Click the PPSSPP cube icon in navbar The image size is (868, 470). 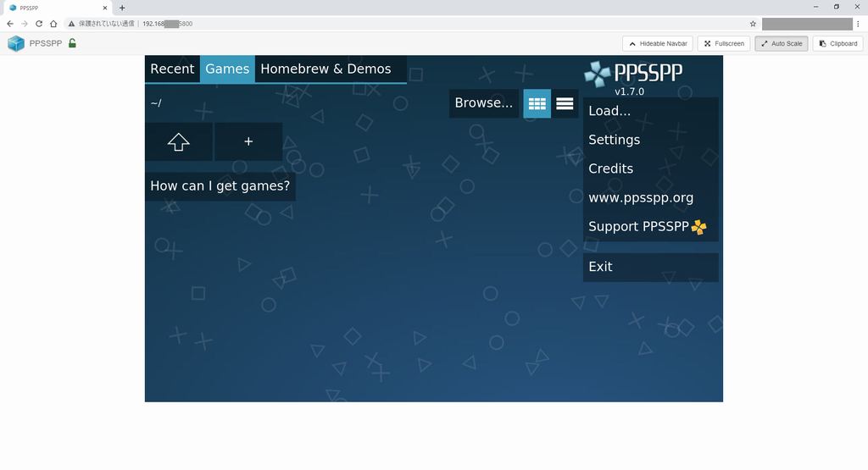[x=16, y=43]
